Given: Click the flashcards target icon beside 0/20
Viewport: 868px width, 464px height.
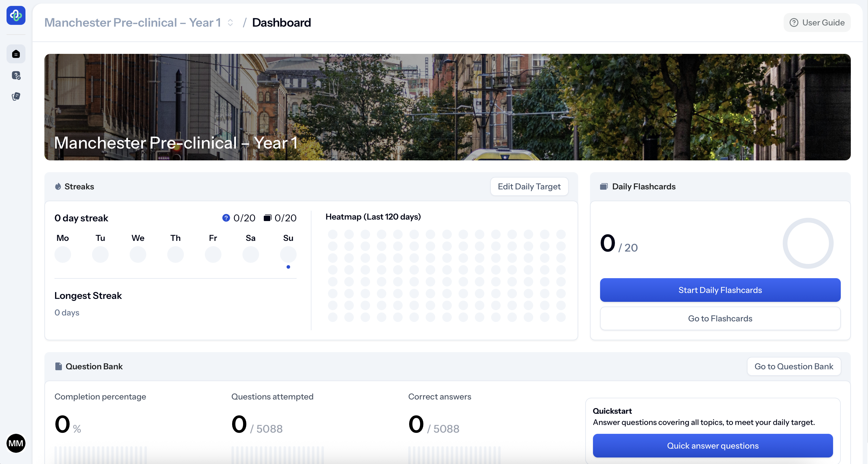Looking at the screenshot, I should click(267, 218).
